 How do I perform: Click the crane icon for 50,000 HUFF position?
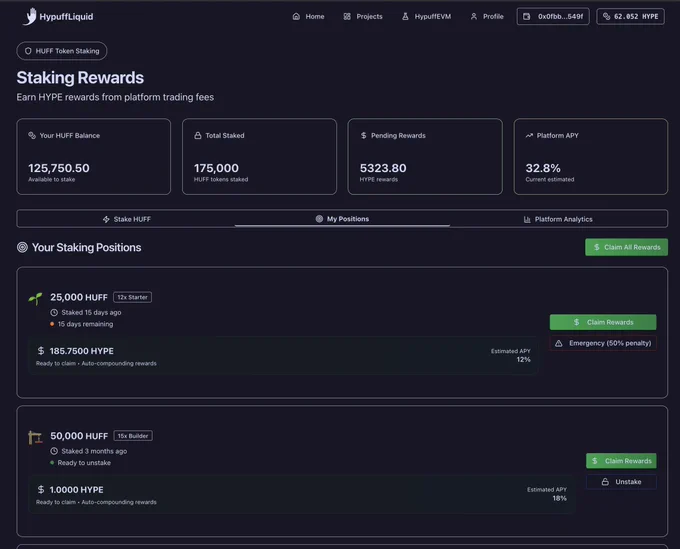(35, 438)
